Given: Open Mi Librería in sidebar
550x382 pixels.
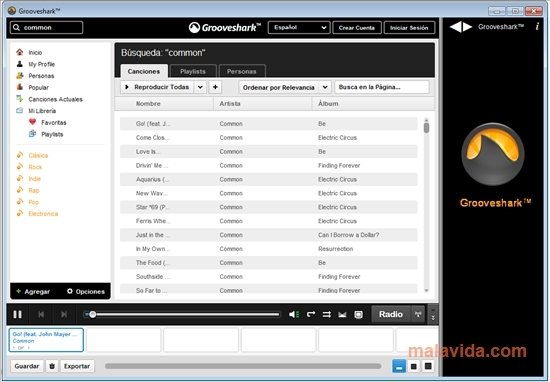Looking at the screenshot, I should [42, 111].
